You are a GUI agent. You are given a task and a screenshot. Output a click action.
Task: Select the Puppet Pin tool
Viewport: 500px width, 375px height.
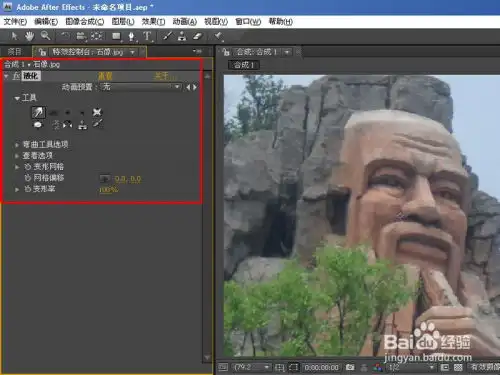(x=218, y=36)
